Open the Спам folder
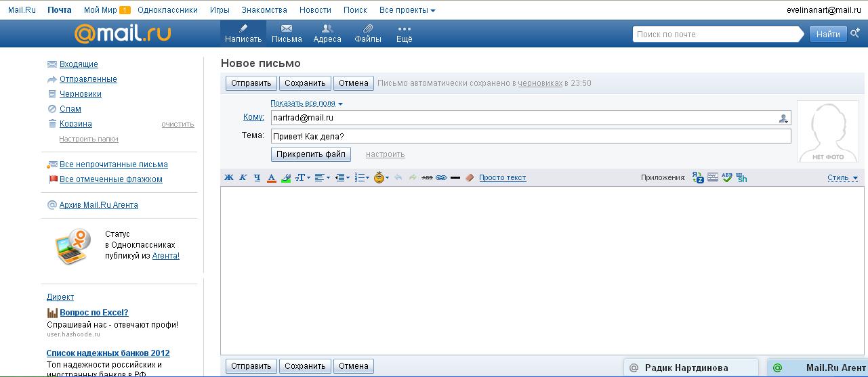868x377 pixels. 70,109
